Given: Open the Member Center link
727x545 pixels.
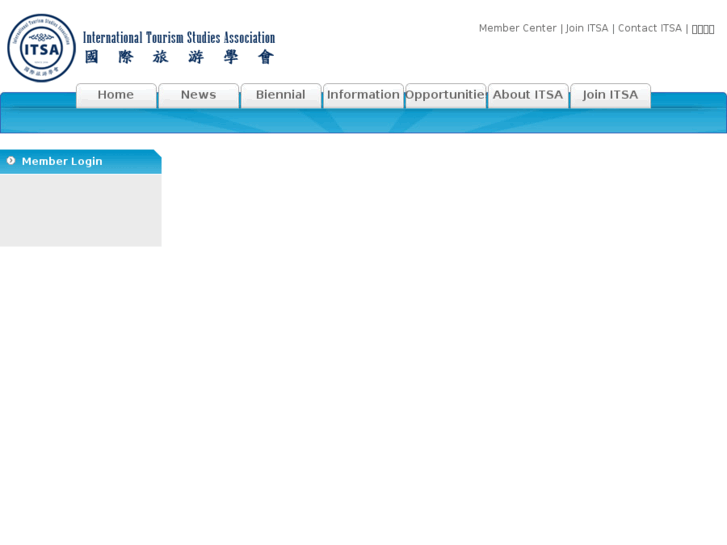Looking at the screenshot, I should click(517, 28).
